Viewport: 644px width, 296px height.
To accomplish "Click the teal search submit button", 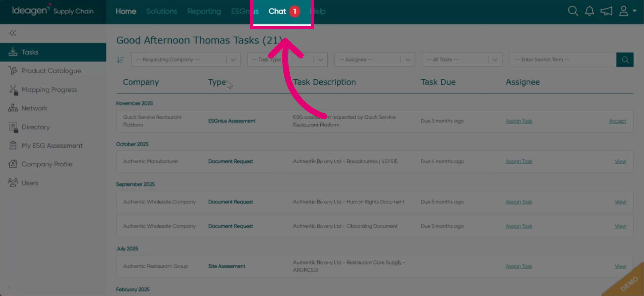I will pos(625,60).
